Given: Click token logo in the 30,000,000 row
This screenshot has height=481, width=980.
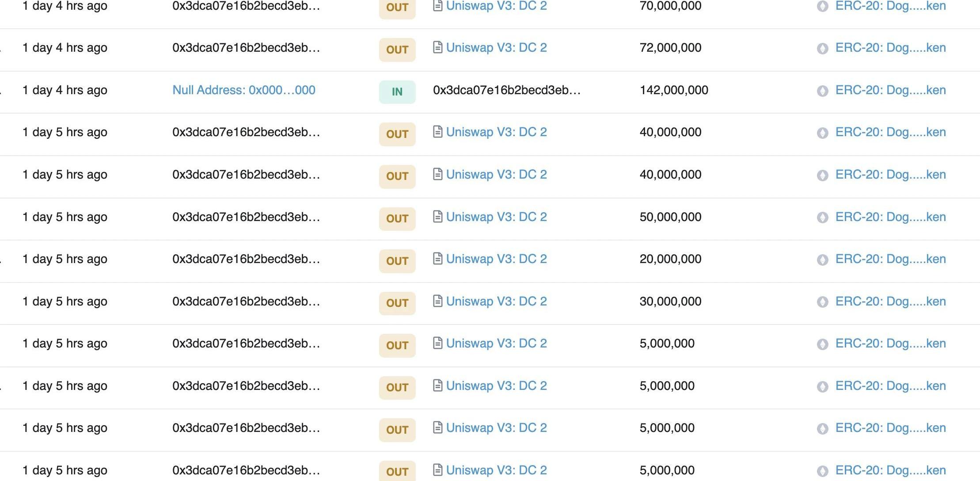Looking at the screenshot, I should 822,302.
